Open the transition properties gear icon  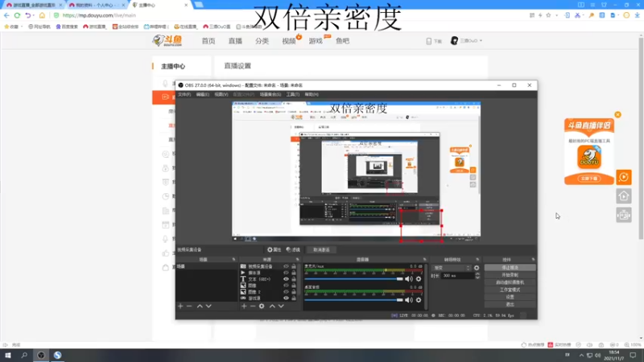pyautogui.click(x=477, y=268)
